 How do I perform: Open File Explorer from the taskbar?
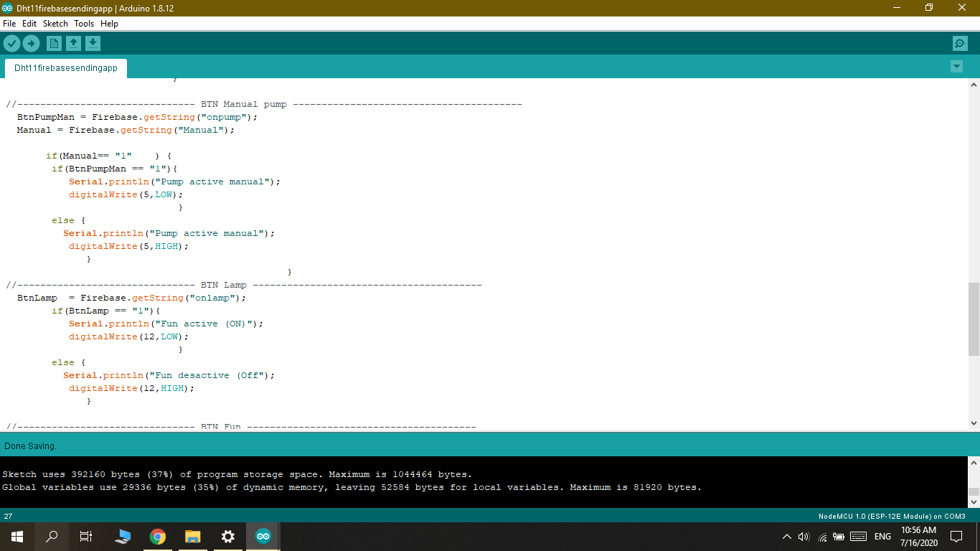tap(192, 536)
